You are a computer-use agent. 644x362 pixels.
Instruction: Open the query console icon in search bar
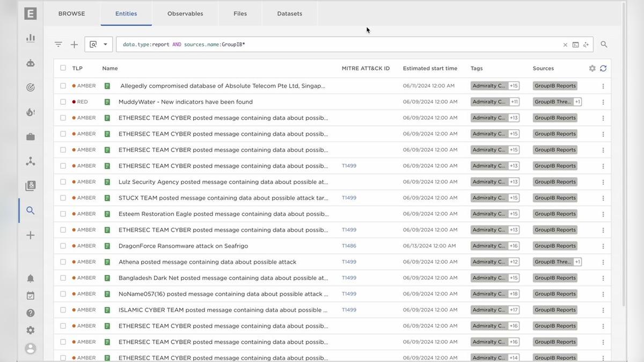pos(575,45)
